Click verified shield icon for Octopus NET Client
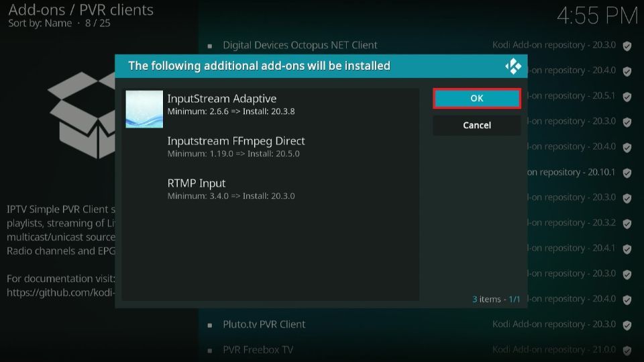644x362 pixels. [627, 46]
